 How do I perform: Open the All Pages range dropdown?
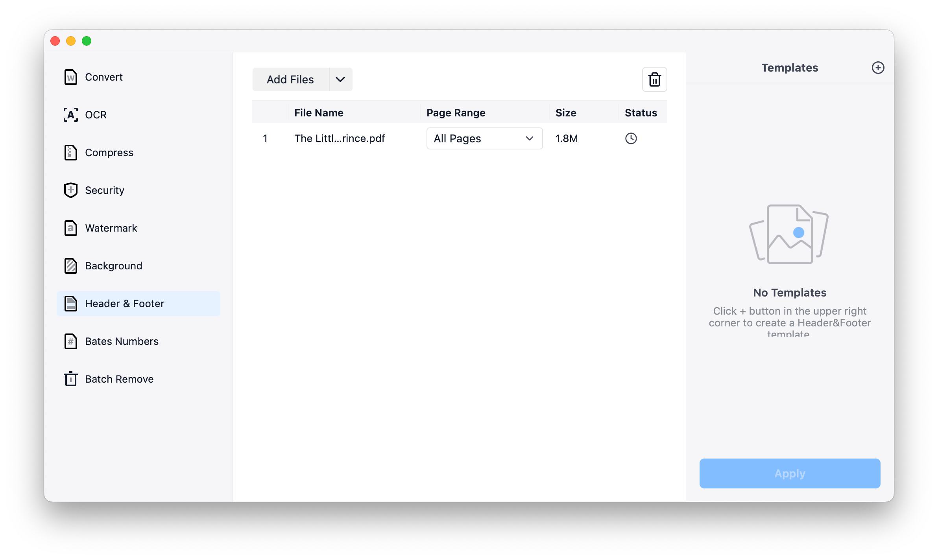pos(484,138)
